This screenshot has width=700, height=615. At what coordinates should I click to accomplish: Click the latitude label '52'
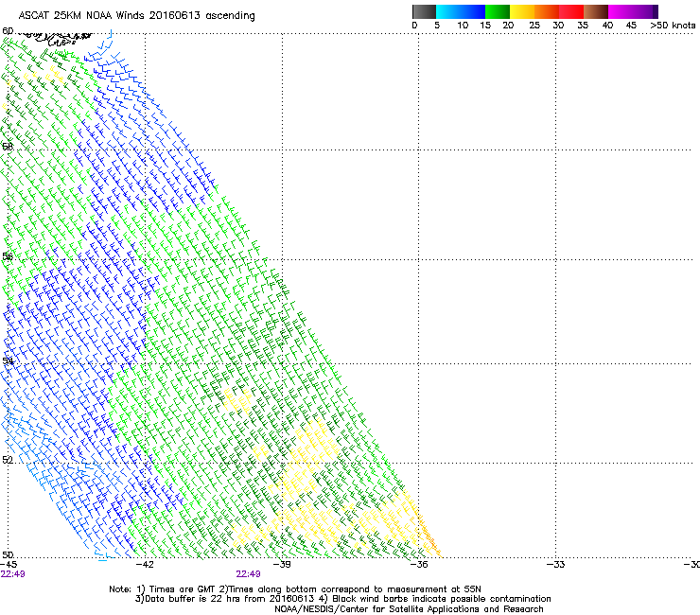click(x=8, y=460)
